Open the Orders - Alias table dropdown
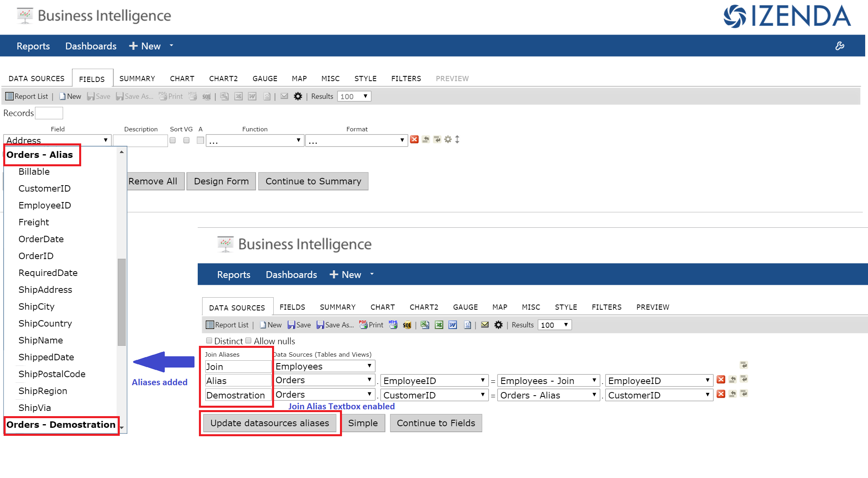 pyautogui.click(x=549, y=395)
